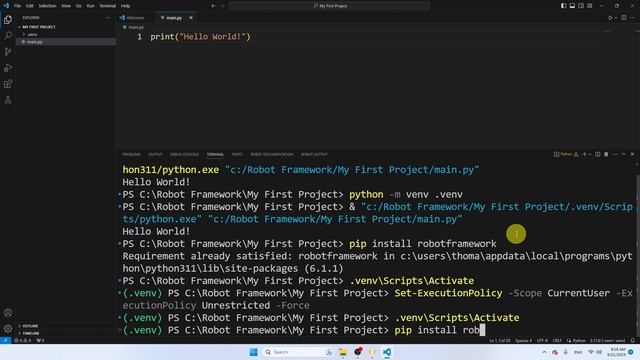Screen dimensions: 640x360
Task: Open the View menu
Action: [x=66, y=6]
